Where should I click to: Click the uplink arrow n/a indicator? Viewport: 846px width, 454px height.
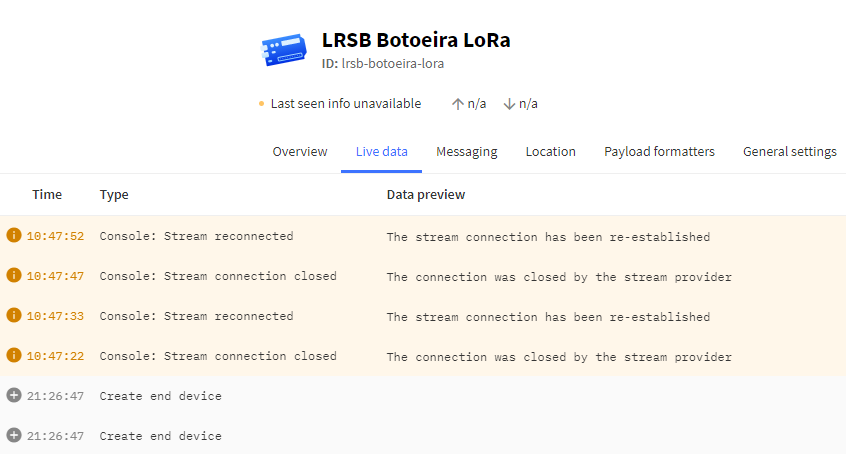(x=469, y=104)
